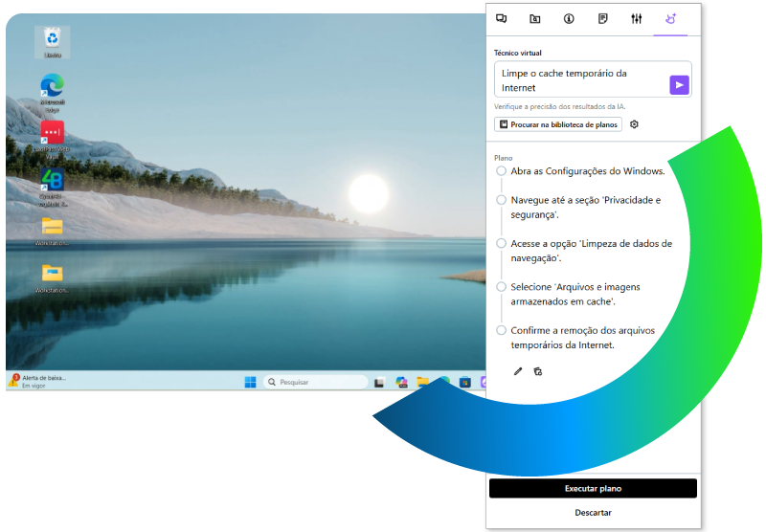
Task: Select step circle 'Abra as Configurações do Windows'
Action: (501, 170)
